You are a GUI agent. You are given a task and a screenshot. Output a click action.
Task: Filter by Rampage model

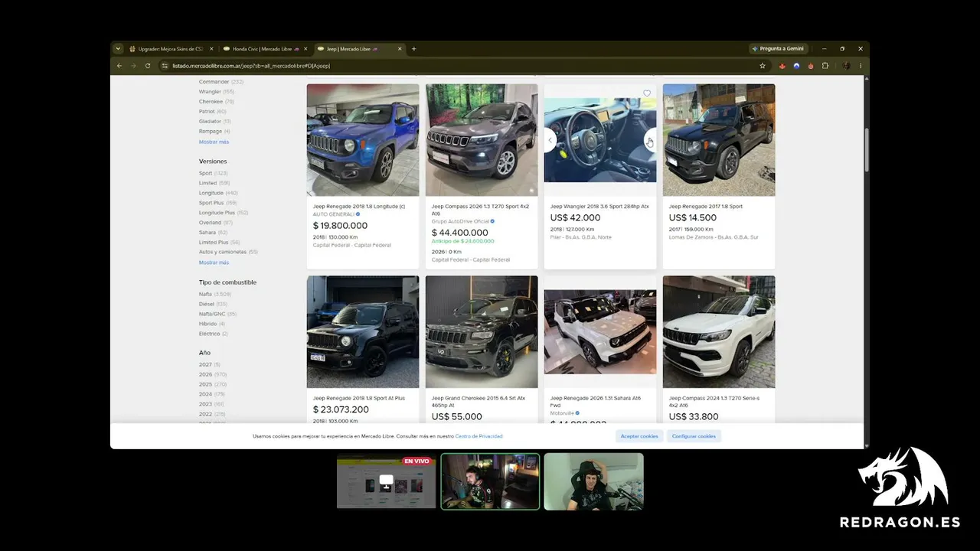click(214, 132)
